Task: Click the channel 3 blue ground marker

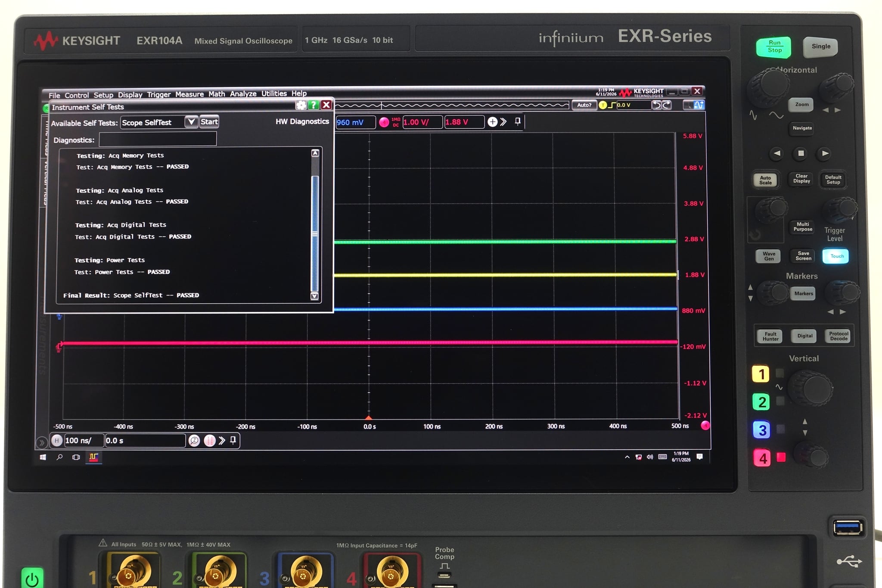Action: click(59, 317)
